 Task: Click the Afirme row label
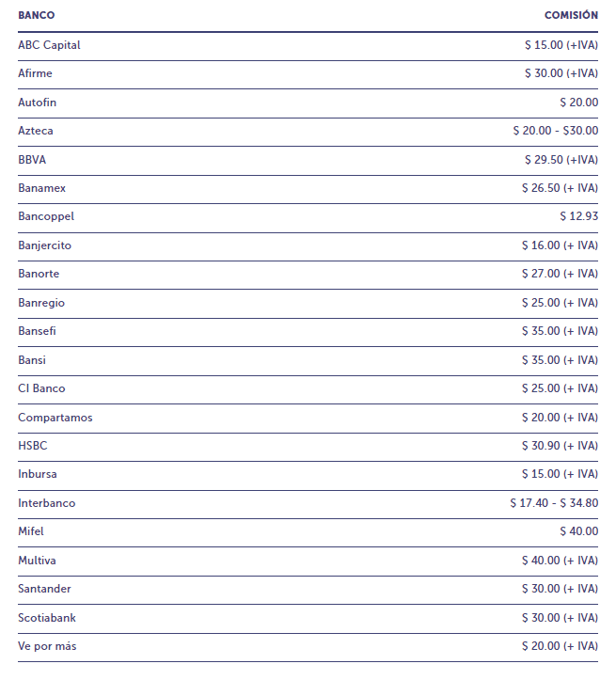coord(35,73)
